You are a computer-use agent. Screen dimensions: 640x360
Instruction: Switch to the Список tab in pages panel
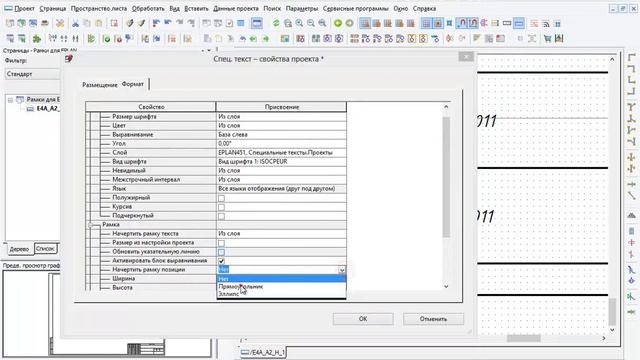[45, 249]
